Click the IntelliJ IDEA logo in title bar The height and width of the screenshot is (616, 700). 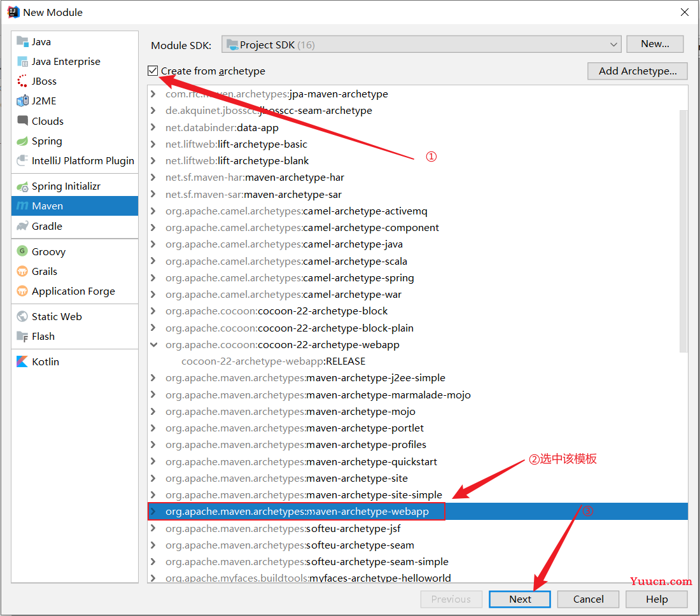point(13,12)
